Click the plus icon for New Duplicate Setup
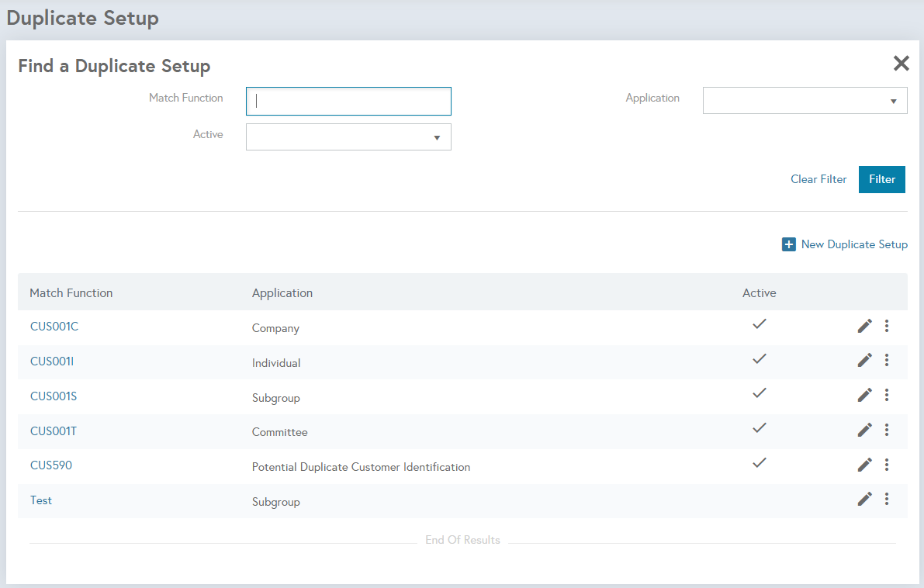The image size is (924, 588). click(788, 244)
